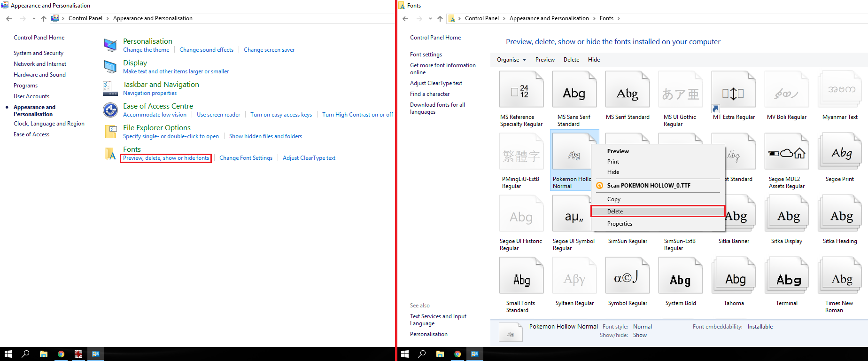Select the MT Extra Regular font shortcut
Image resolution: width=868 pixels, height=361 pixels.
pyautogui.click(x=734, y=91)
